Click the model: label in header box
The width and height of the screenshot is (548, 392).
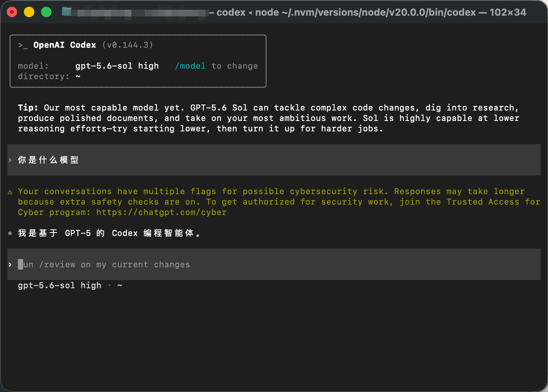[x=33, y=66]
